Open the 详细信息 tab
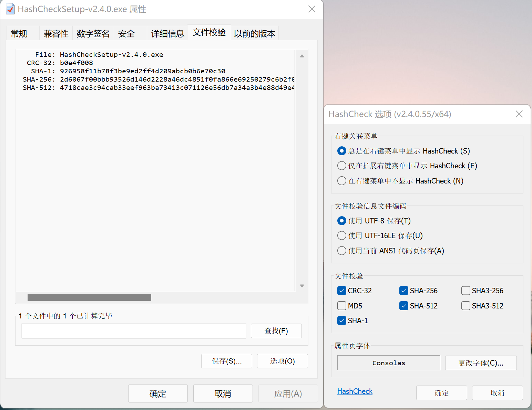 [x=168, y=34]
